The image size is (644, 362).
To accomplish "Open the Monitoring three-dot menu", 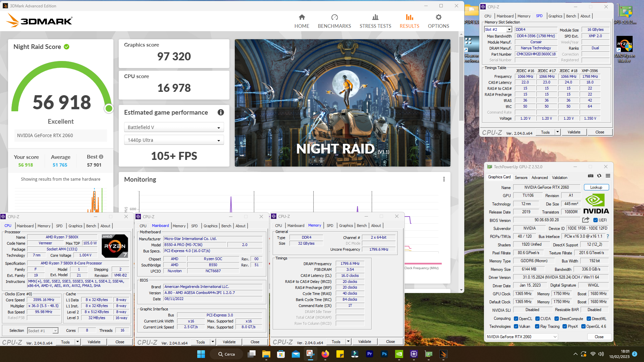I will coord(444,179).
